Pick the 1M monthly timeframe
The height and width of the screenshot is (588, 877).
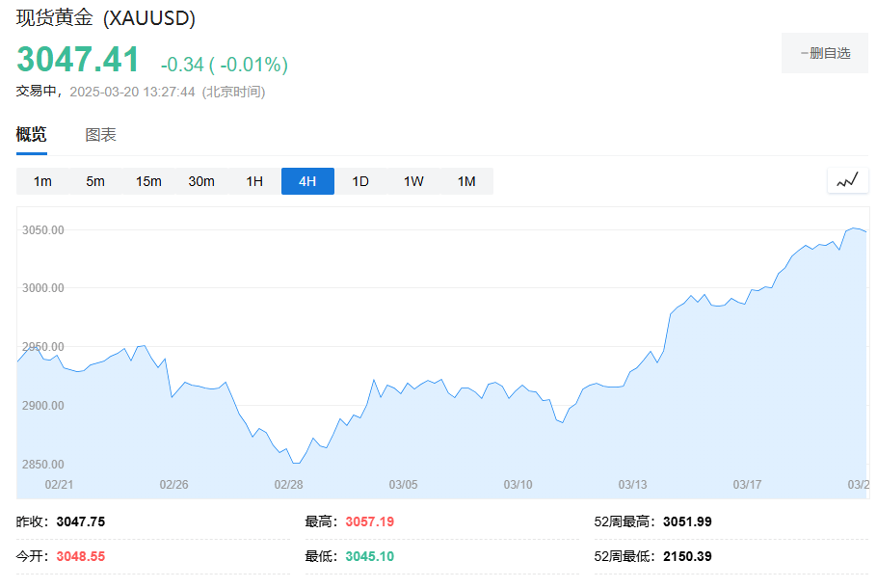click(x=466, y=181)
